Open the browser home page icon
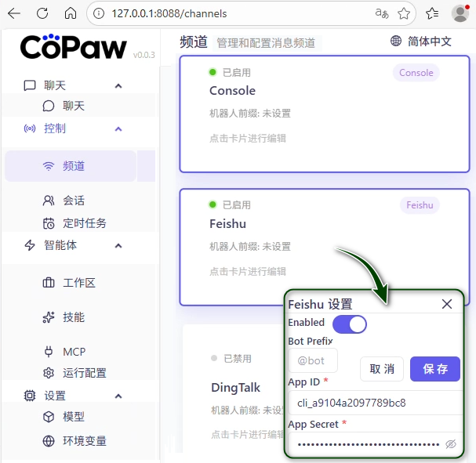Image resolution: width=476 pixels, height=463 pixels. [71, 13]
